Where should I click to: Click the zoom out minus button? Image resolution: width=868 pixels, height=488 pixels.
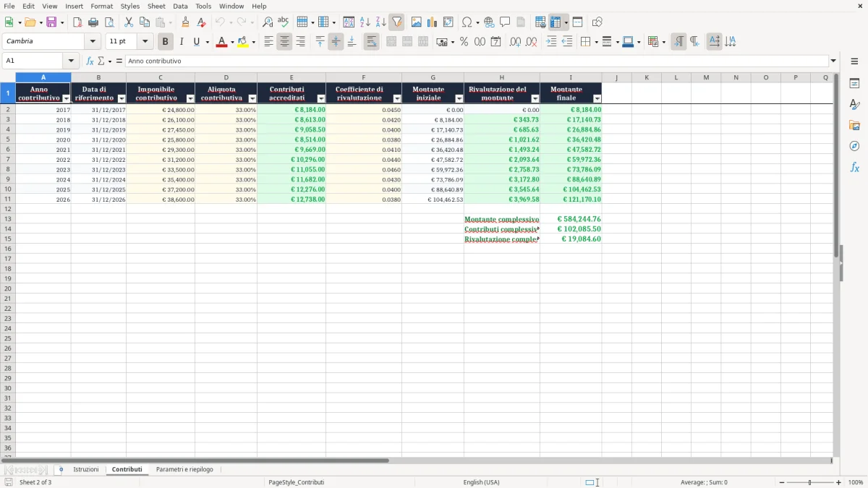click(782, 482)
